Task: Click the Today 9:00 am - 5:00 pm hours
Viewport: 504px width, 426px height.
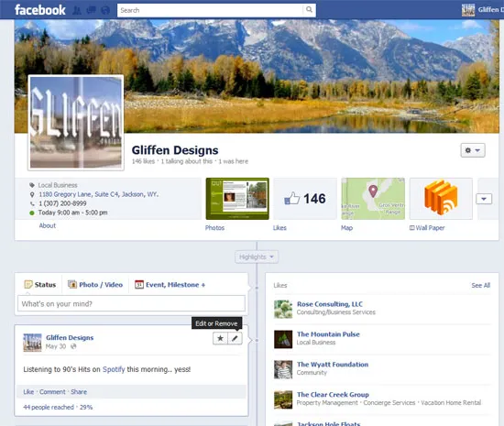Action: pyautogui.click(x=73, y=213)
